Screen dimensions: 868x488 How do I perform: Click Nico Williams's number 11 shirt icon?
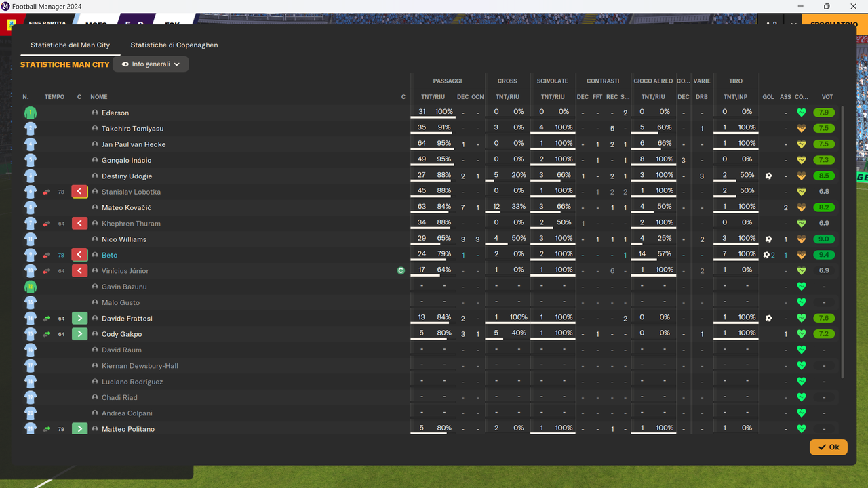coord(30,239)
